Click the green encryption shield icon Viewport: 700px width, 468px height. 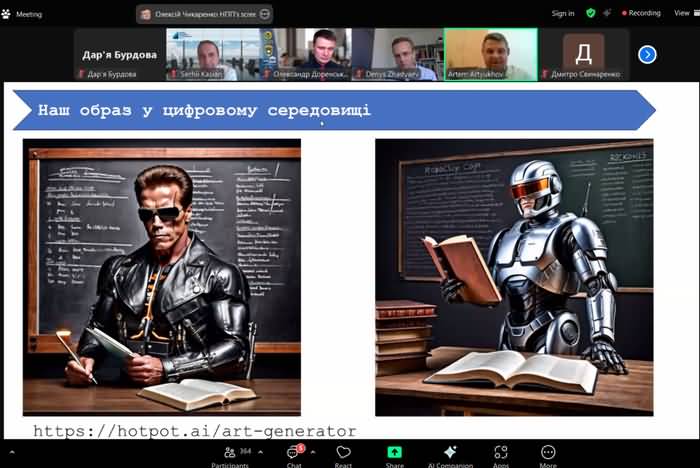590,13
